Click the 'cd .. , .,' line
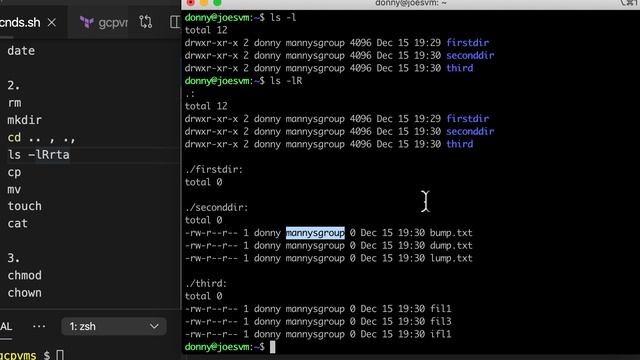The image size is (640, 360). pos(41,138)
